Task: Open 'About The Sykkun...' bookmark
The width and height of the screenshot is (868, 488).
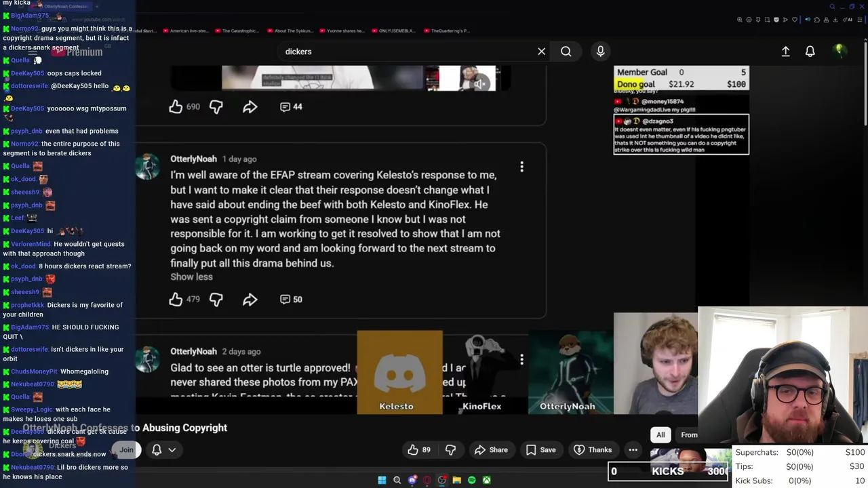Action: tap(292, 30)
